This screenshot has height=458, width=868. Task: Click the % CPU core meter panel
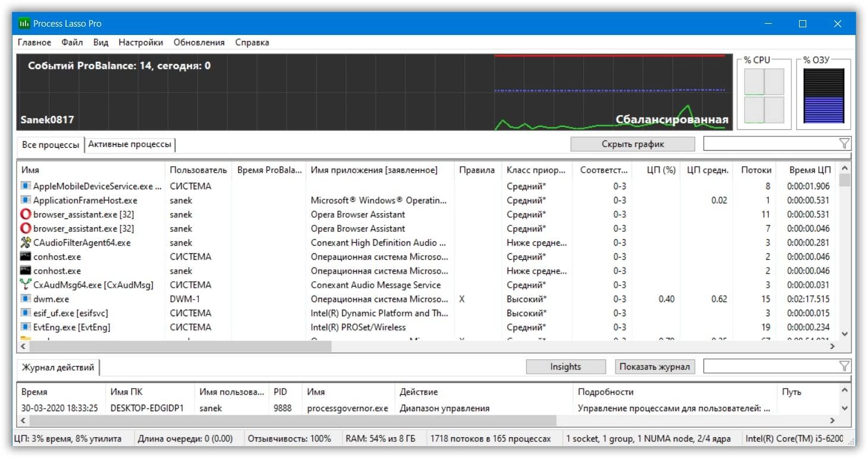coord(764,96)
